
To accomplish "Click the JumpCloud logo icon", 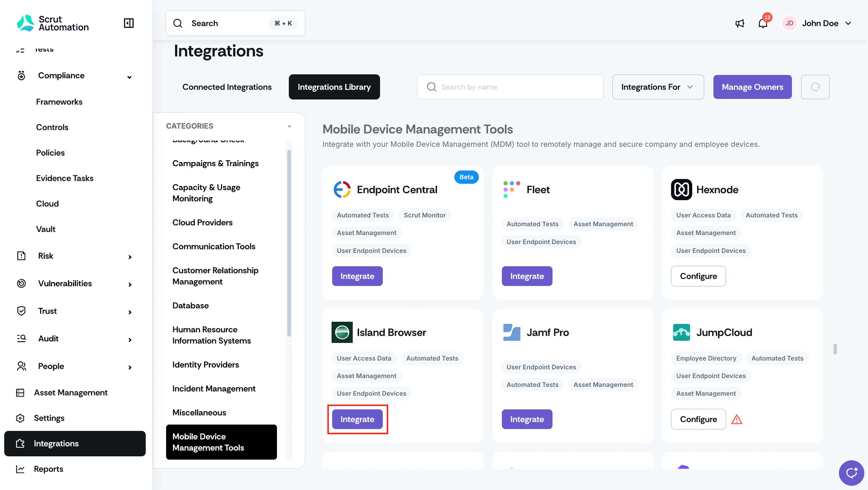I will (681, 332).
